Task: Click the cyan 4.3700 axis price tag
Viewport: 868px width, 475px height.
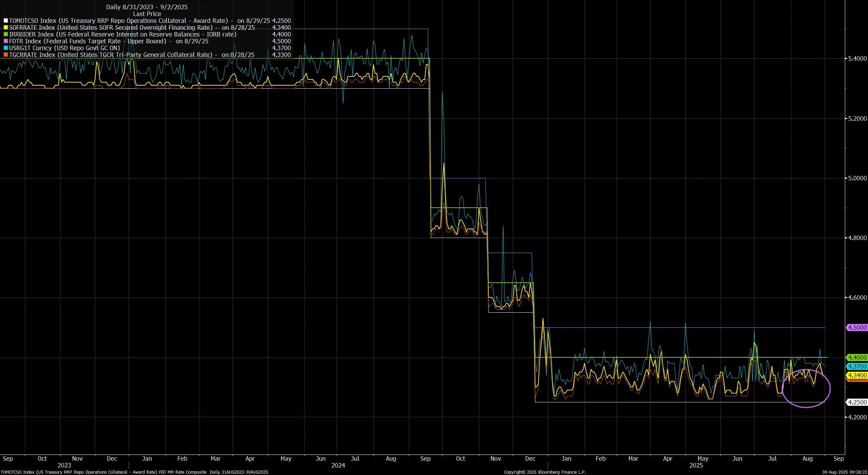Action: point(856,367)
